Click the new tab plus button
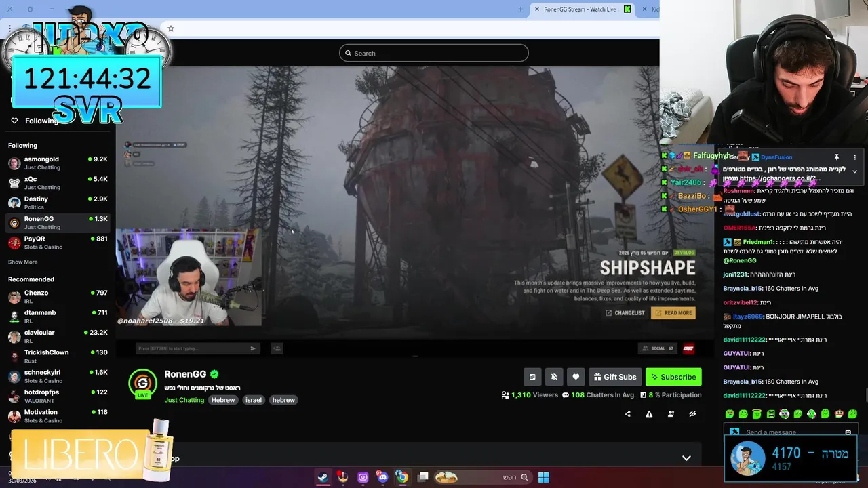Viewport: 868px width, 488px height. tap(521, 9)
